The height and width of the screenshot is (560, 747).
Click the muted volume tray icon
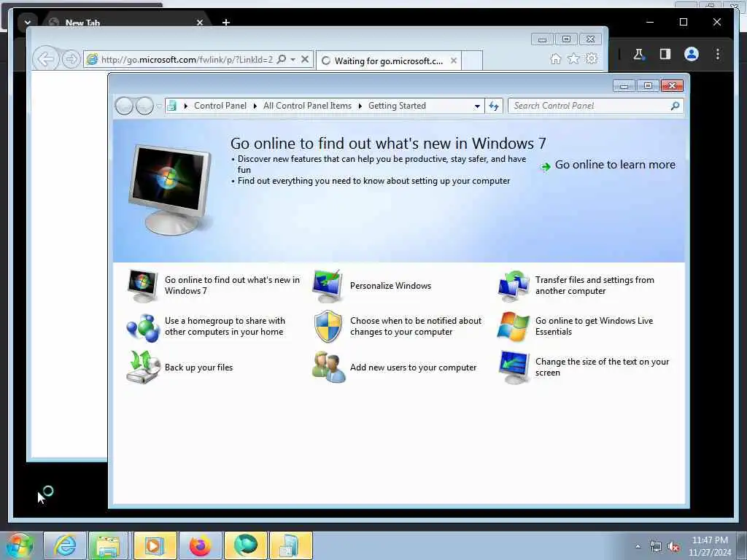point(673,547)
